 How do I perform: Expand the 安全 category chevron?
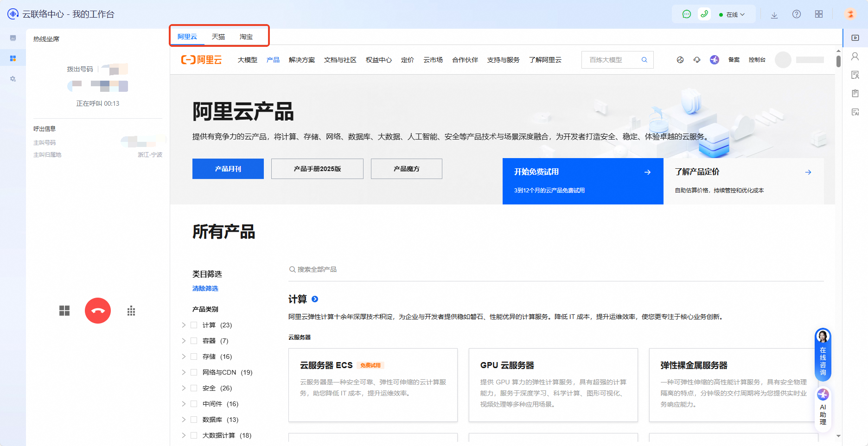click(x=184, y=388)
